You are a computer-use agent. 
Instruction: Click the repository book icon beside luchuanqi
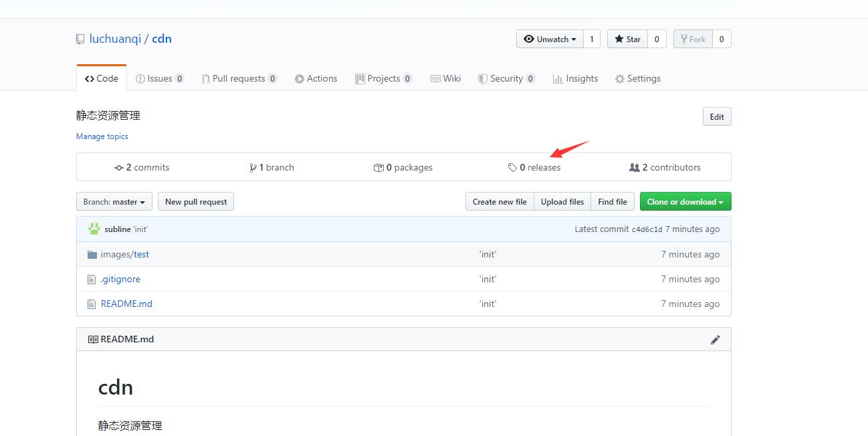80,39
